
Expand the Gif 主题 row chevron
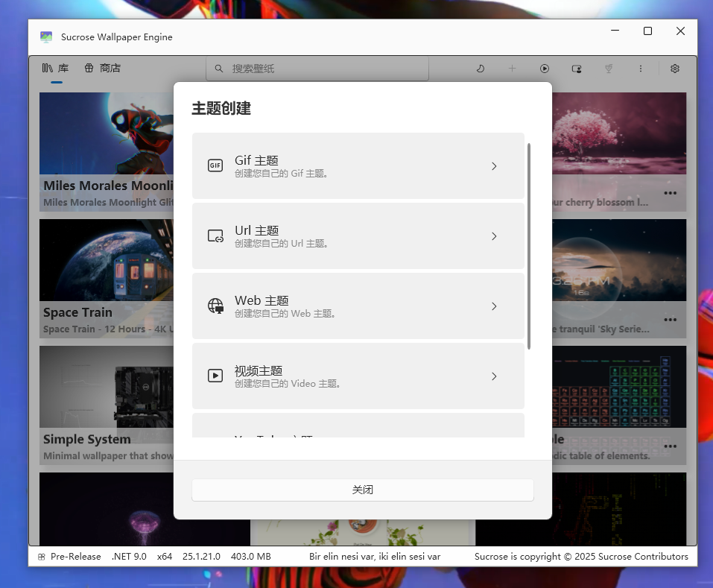(x=494, y=166)
